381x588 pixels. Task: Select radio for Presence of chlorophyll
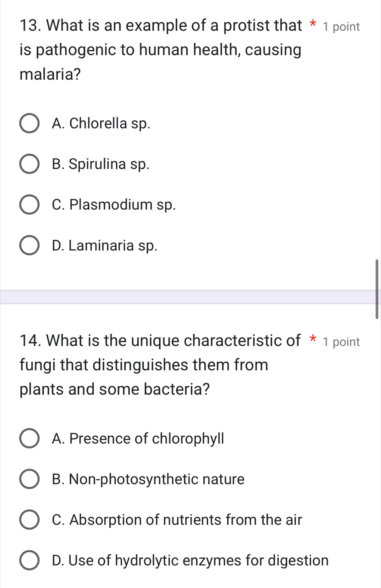29,438
